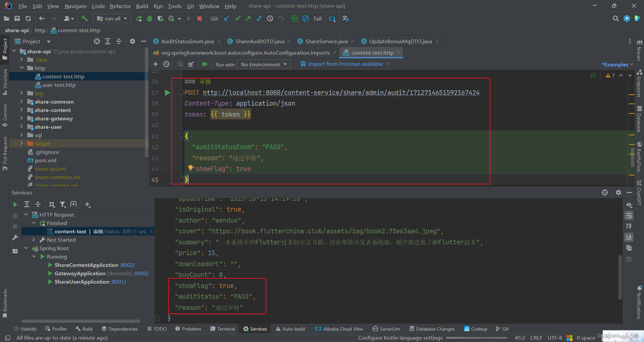The height and width of the screenshot is (342, 644).
Task: Close the content-test.http editor tab
Action: (x=398, y=53)
